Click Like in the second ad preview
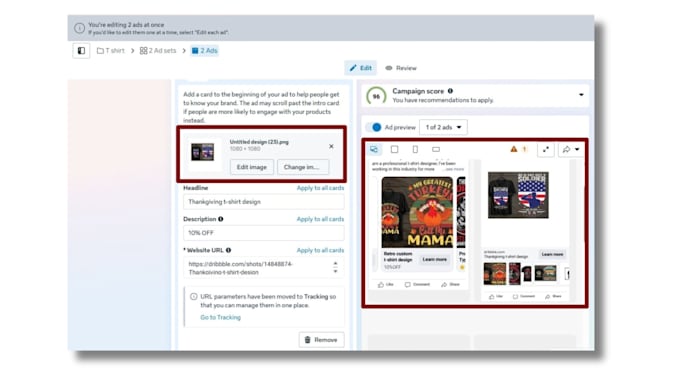 click(x=496, y=297)
